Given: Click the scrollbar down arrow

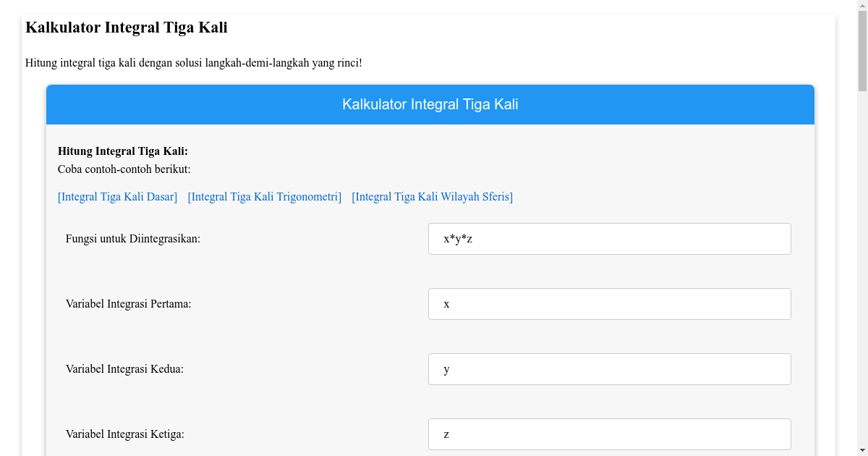Looking at the screenshot, I should pyautogui.click(x=862, y=451).
